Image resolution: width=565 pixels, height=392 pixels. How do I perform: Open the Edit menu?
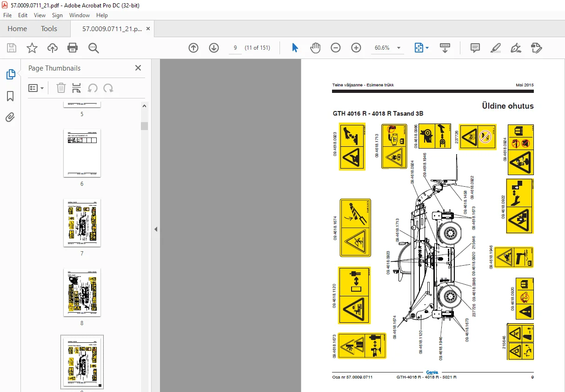pyautogui.click(x=23, y=15)
